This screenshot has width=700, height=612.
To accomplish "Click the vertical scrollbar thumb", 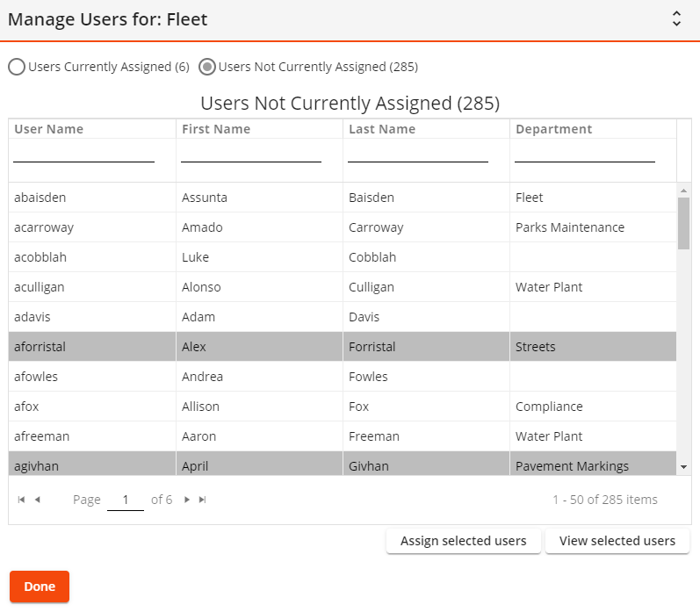I will coord(683,223).
